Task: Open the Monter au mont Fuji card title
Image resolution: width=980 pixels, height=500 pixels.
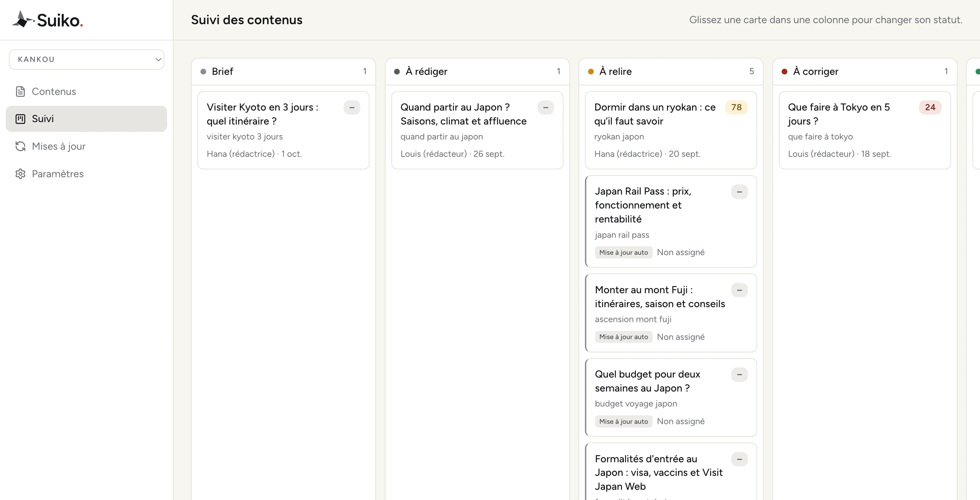Action: [x=660, y=297]
